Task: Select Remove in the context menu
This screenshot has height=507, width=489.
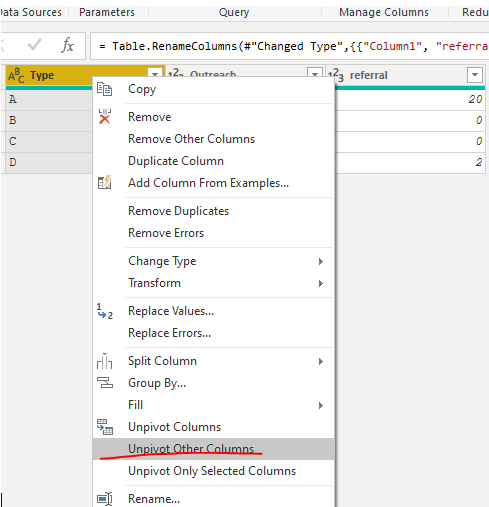Action: pos(213,117)
